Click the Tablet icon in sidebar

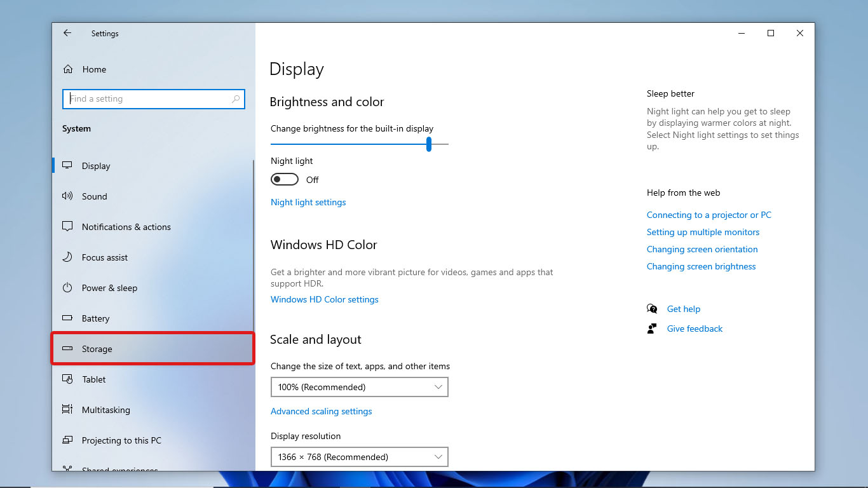[67, 379]
